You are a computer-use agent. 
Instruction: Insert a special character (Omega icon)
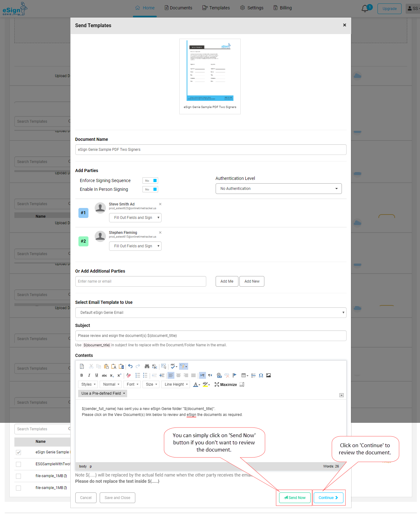pos(261,375)
